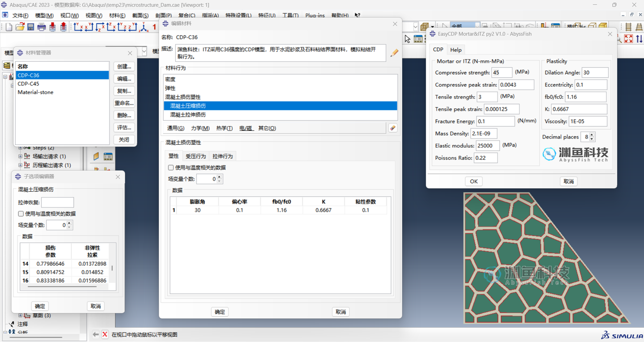Viewport: 644px width, 342px height.
Task: Apply the isometric view axes icon
Action: tap(144, 27)
